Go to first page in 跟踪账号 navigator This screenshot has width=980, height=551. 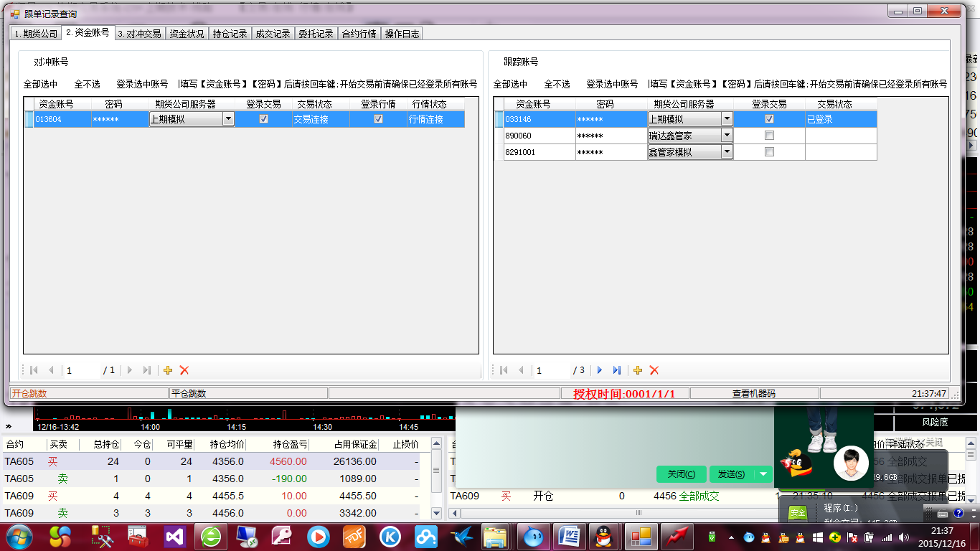click(x=504, y=370)
